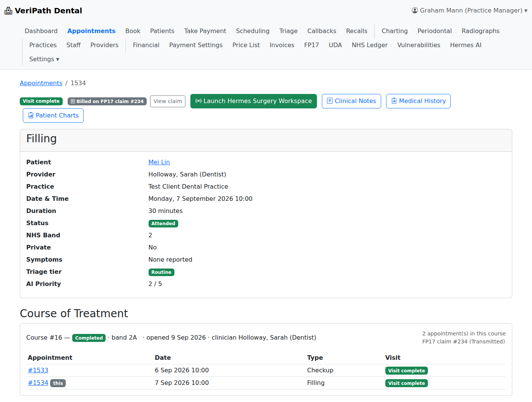Open appointment #1533 link
Viewport: 532px width, 402px height.
tap(38, 370)
